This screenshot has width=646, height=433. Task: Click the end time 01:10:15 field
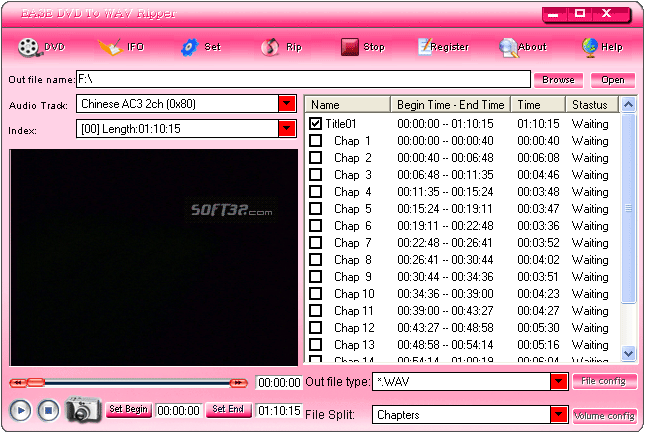pos(279,410)
